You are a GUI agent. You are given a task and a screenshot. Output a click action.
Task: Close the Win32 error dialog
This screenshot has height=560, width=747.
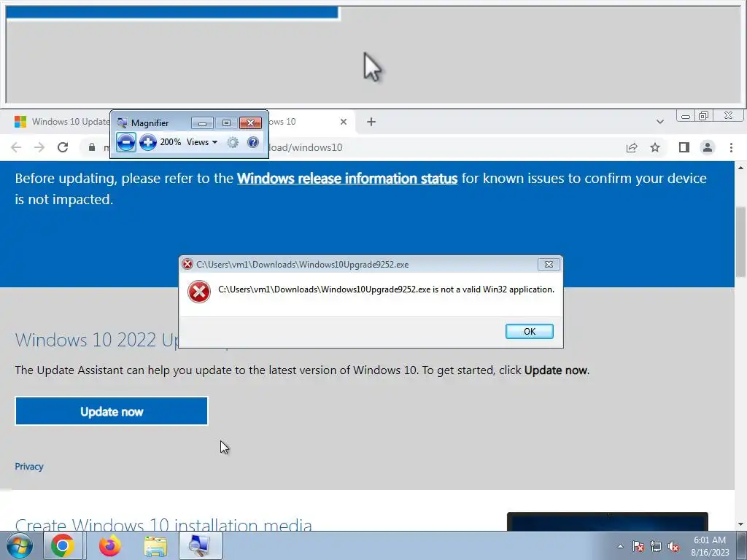click(x=549, y=264)
